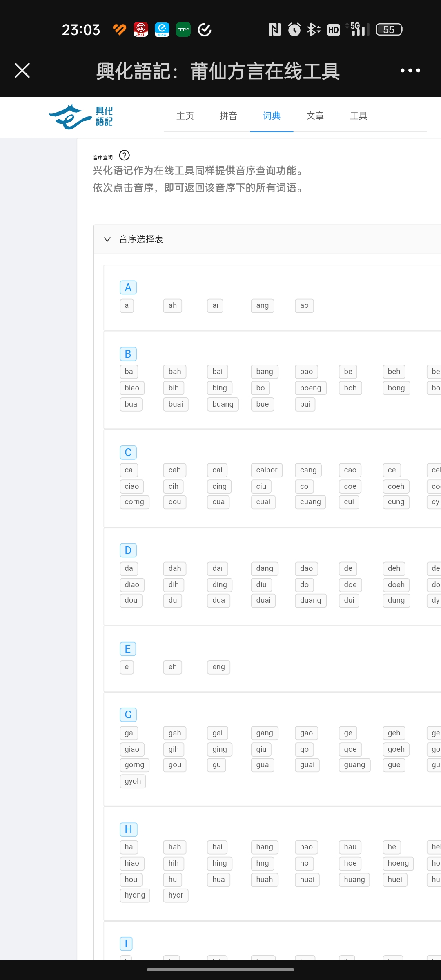Tap the alarm clock status icon
The height and width of the screenshot is (980, 441).
(x=294, y=29)
